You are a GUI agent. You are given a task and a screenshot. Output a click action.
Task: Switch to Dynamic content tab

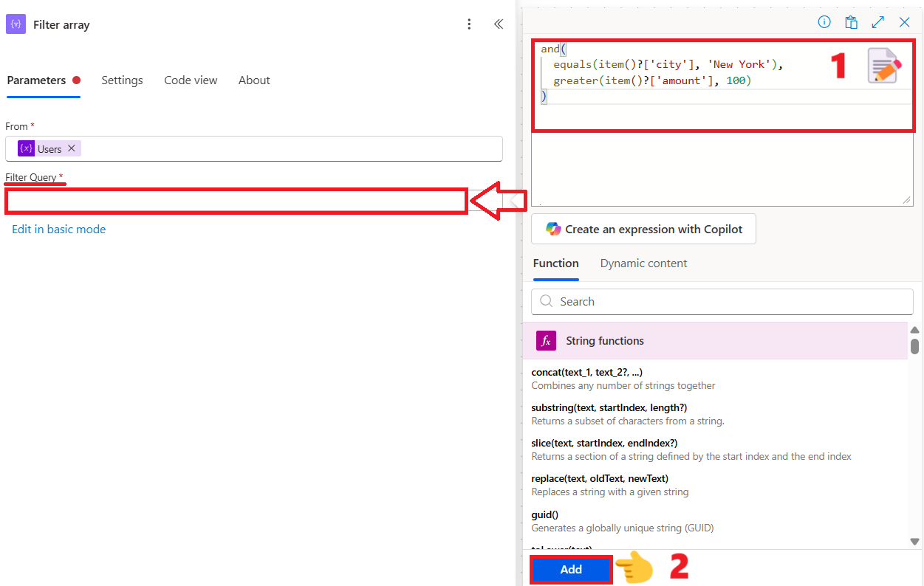coord(643,263)
